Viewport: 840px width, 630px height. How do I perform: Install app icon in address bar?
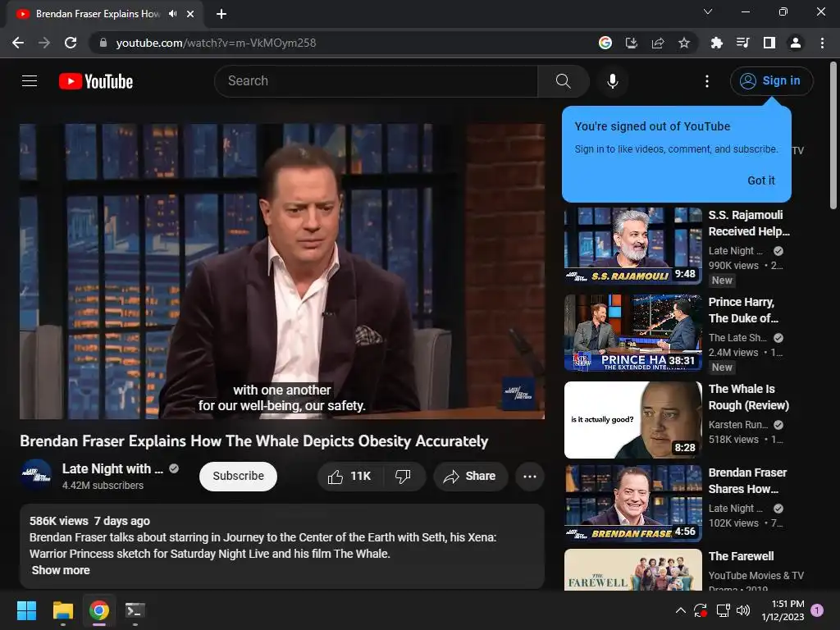[631, 43]
